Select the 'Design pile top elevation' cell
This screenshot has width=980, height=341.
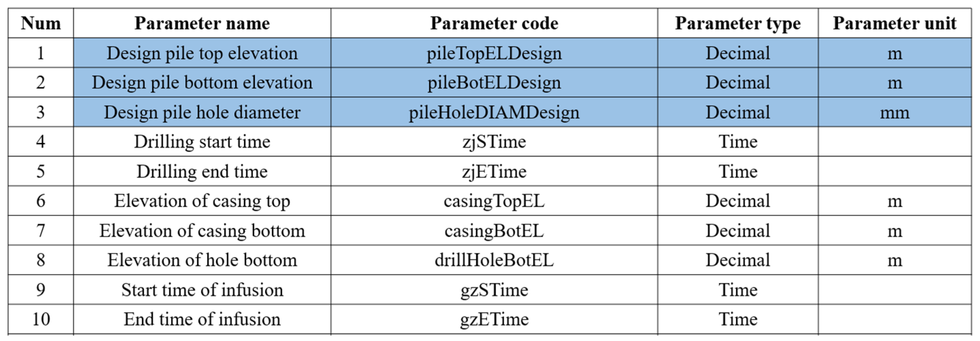click(x=202, y=53)
